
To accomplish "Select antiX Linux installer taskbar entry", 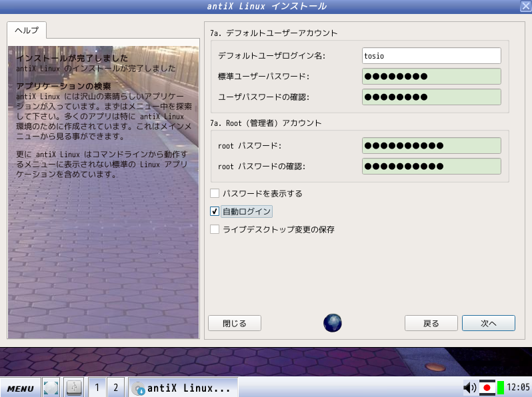I will 183,388.
